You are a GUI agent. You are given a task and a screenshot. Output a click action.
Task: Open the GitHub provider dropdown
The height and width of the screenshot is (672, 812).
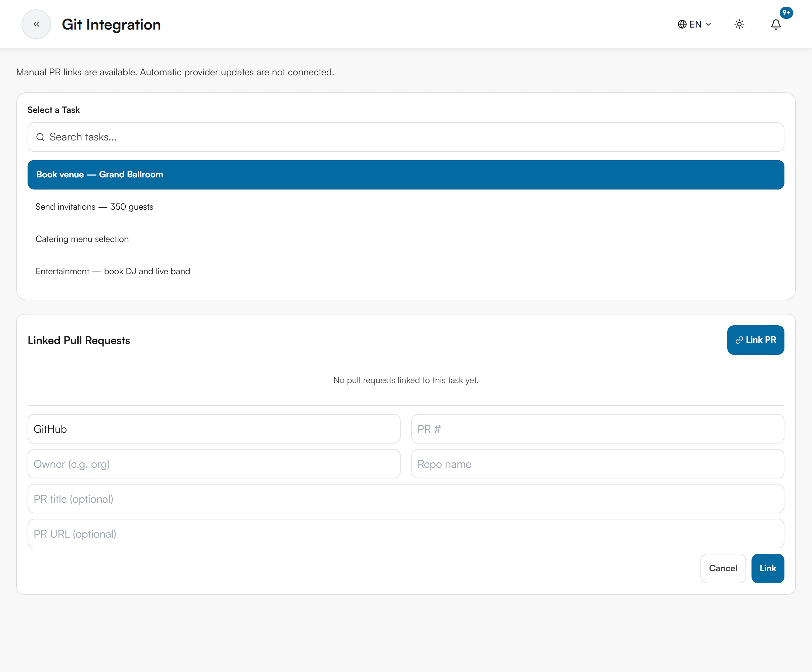214,429
